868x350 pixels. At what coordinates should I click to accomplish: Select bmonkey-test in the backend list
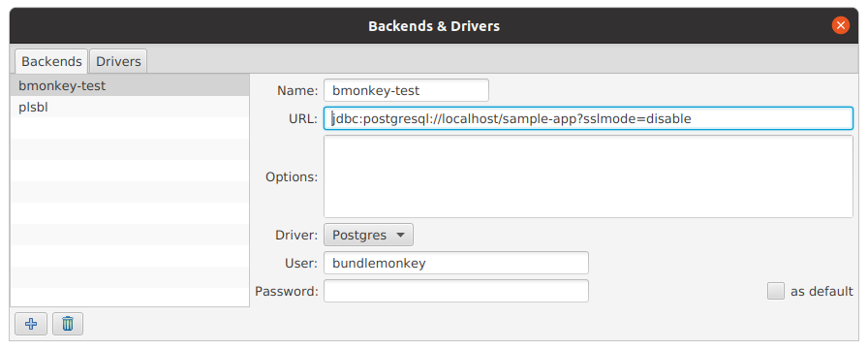130,86
